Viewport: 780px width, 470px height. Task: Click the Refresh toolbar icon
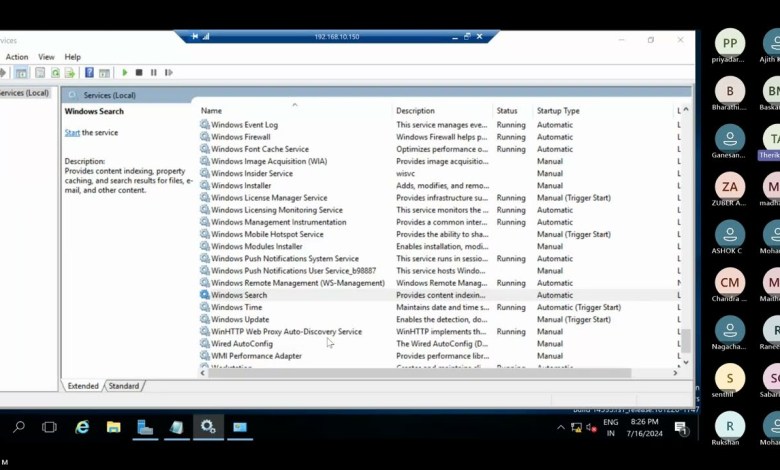coord(55,73)
